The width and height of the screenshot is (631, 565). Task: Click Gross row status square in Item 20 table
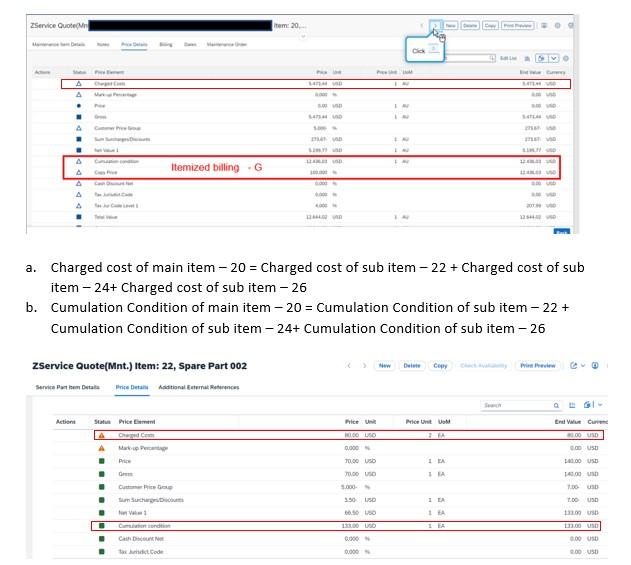click(79, 117)
